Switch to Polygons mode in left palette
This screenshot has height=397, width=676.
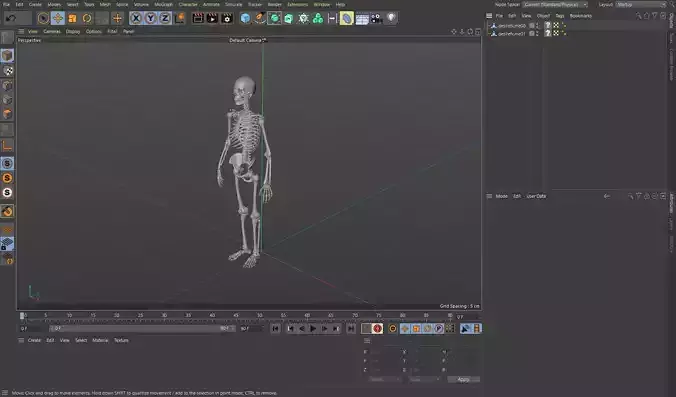[x=7, y=114]
